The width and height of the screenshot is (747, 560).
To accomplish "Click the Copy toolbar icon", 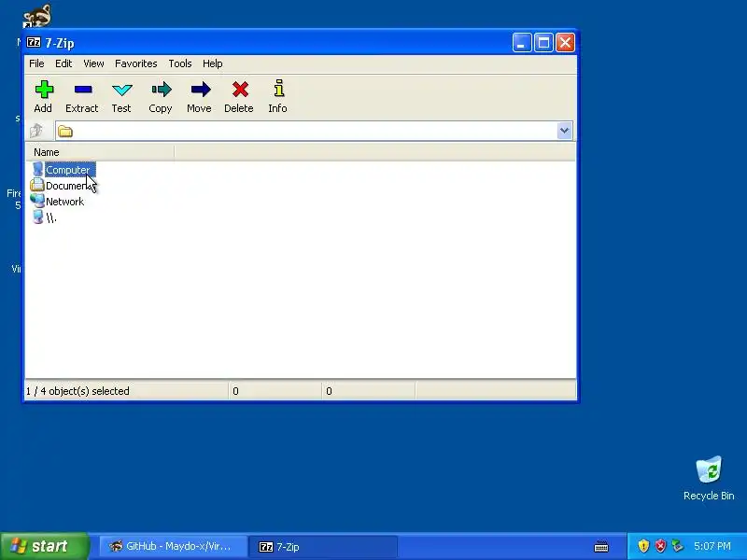I will (x=162, y=89).
